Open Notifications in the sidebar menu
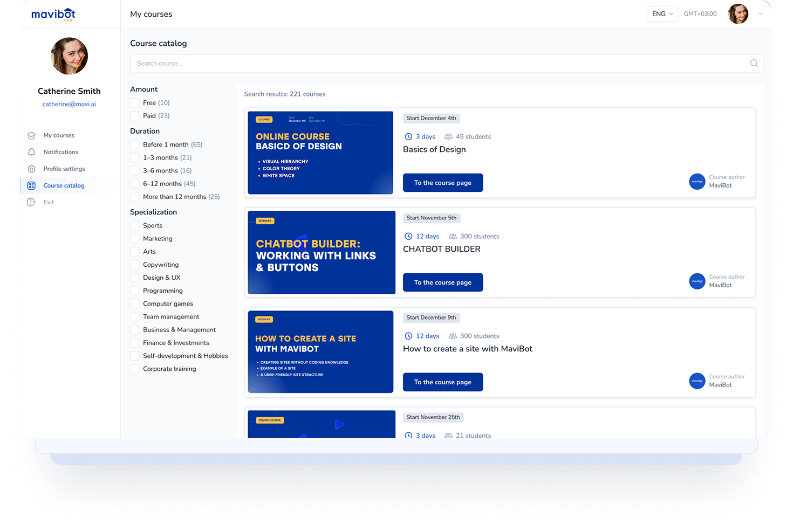Viewport: 793px width, 532px height. coord(60,153)
